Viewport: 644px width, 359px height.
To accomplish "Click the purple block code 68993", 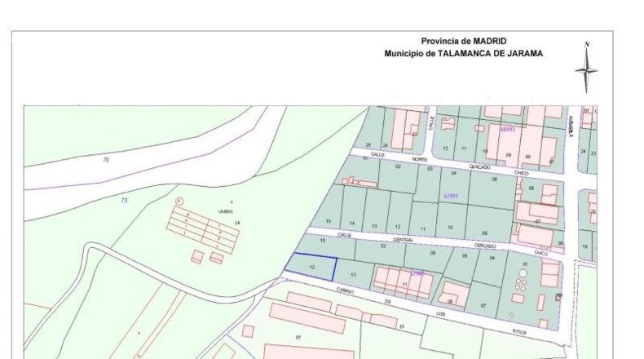I will (508, 129).
